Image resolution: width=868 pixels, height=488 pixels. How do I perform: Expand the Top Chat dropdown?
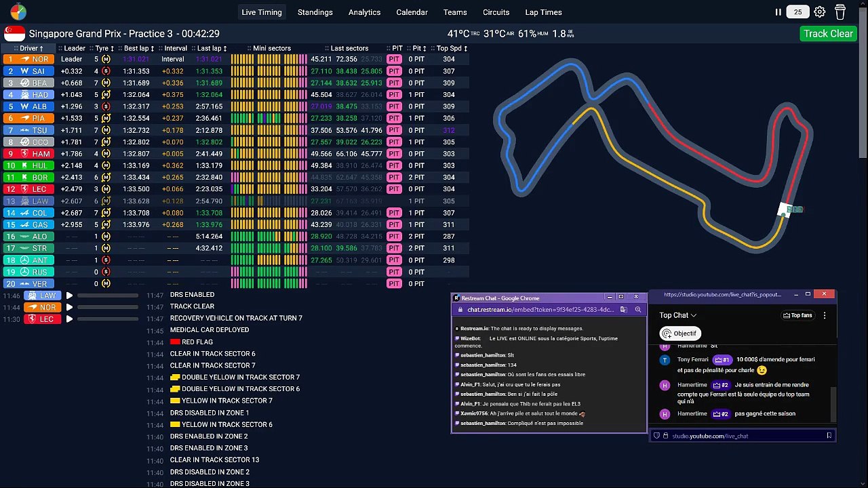(x=678, y=315)
